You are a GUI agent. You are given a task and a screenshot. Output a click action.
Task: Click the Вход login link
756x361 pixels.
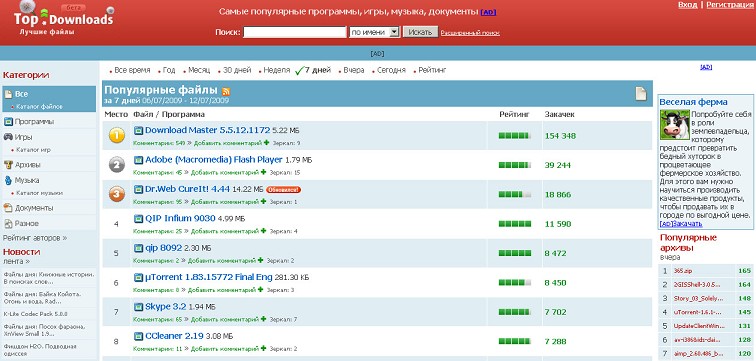tap(688, 5)
